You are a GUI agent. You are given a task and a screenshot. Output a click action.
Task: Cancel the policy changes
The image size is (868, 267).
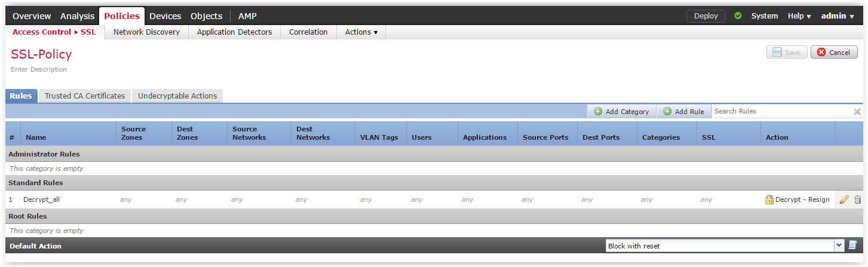[834, 53]
